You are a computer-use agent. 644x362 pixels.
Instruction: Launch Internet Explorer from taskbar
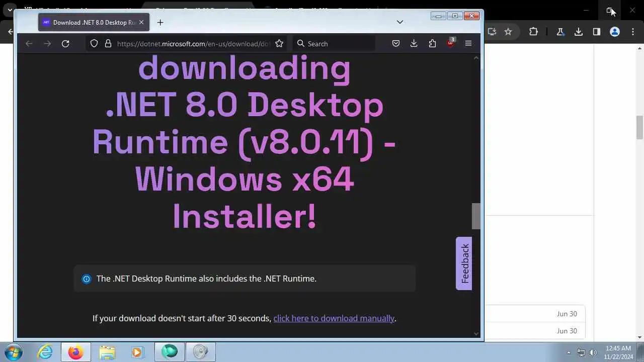(45, 352)
